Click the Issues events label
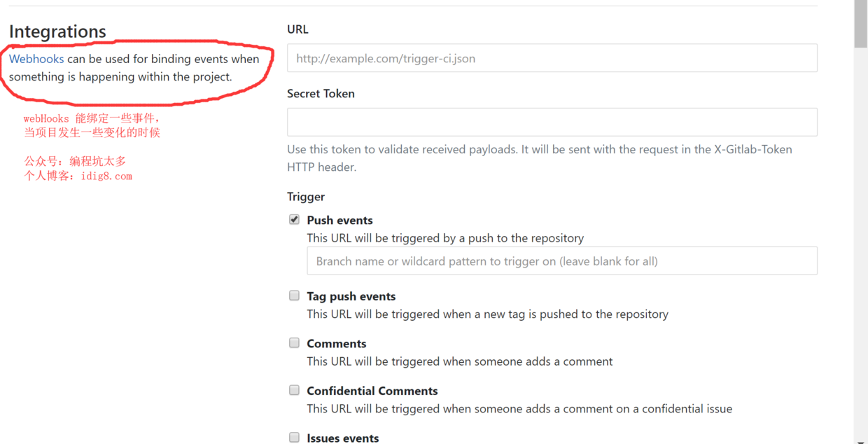868x444 pixels. (x=342, y=438)
